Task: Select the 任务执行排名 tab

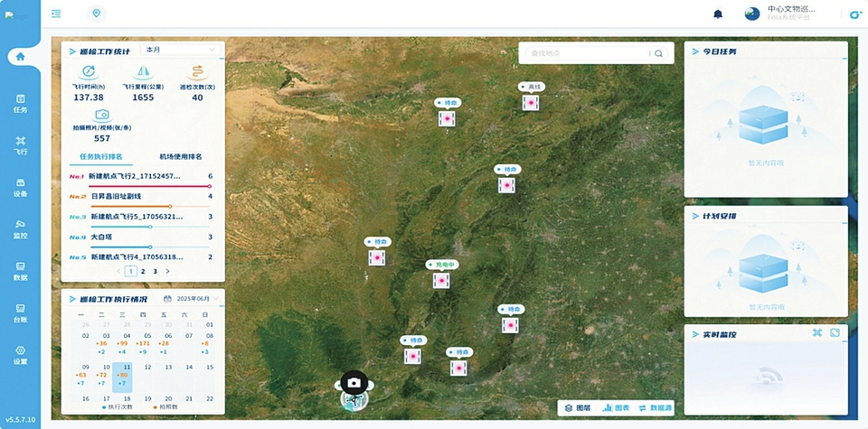Action: tap(101, 156)
